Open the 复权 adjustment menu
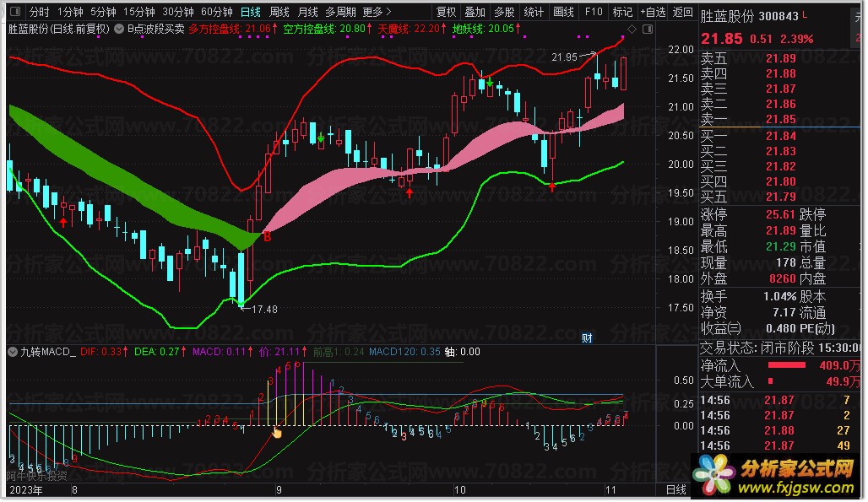Image resolution: width=868 pixels, height=502 pixels. 446,12
